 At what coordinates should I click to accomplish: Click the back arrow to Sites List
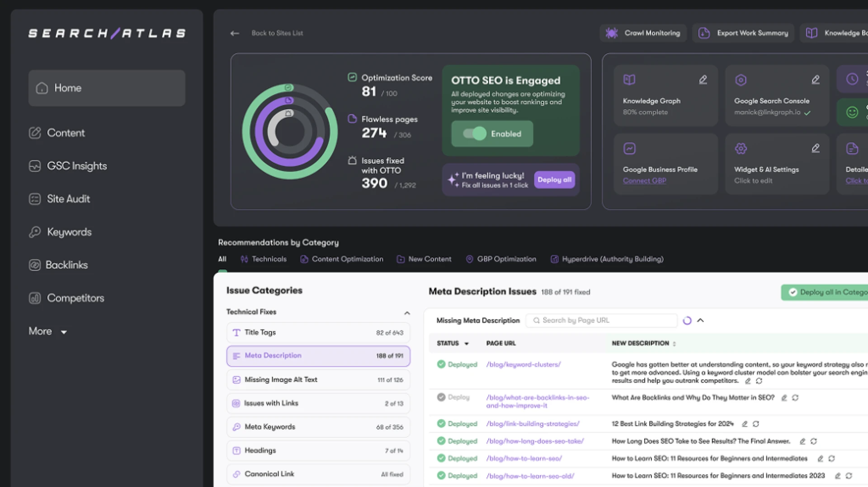tap(234, 33)
